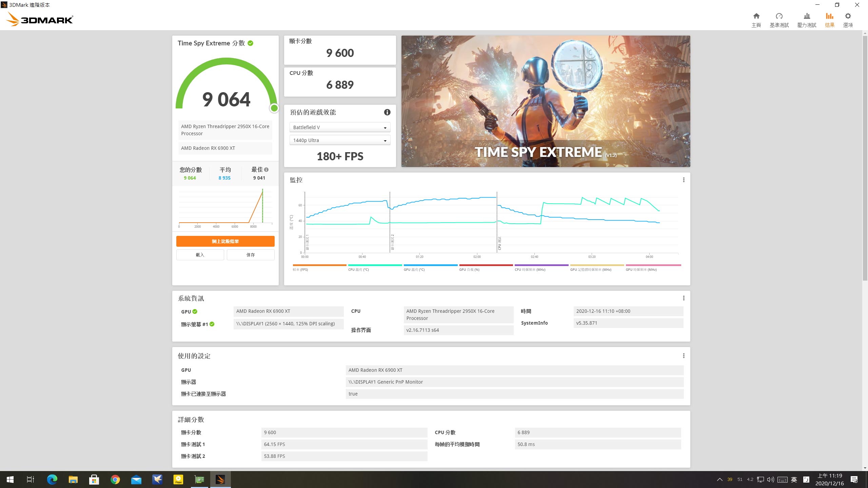The image size is (868, 488).
Task: Toggle the CPU temperature legend color bar
Action: (x=375, y=265)
